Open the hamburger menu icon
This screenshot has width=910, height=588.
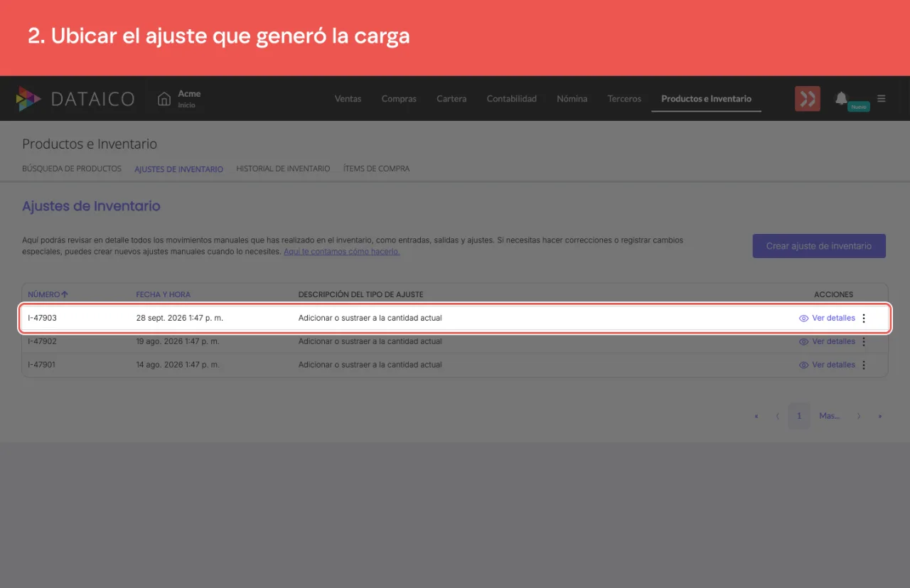pyautogui.click(x=882, y=99)
